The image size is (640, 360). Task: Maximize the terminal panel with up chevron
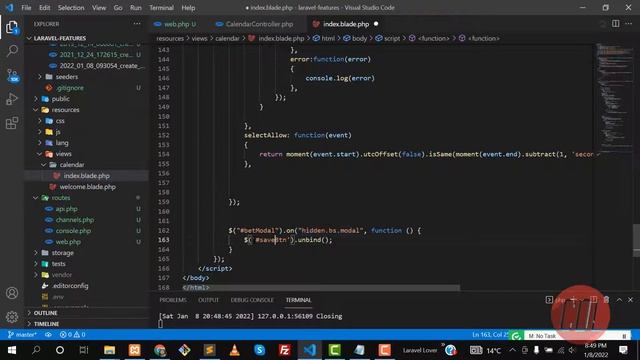619,300
